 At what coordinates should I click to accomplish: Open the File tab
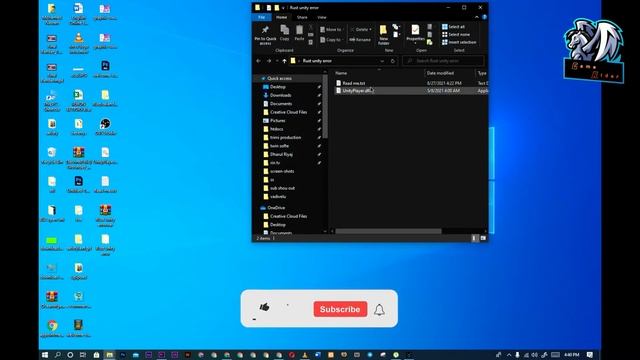pyautogui.click(x=262, y=17)
